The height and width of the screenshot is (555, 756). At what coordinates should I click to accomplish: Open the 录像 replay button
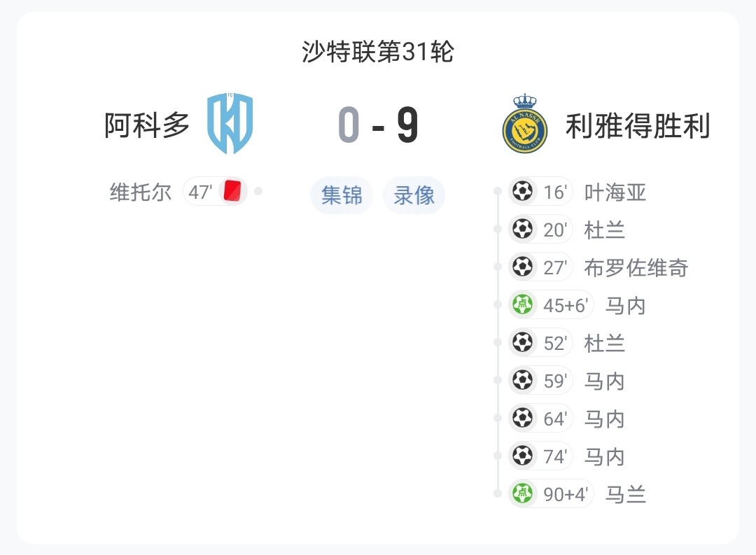[414, 195]
